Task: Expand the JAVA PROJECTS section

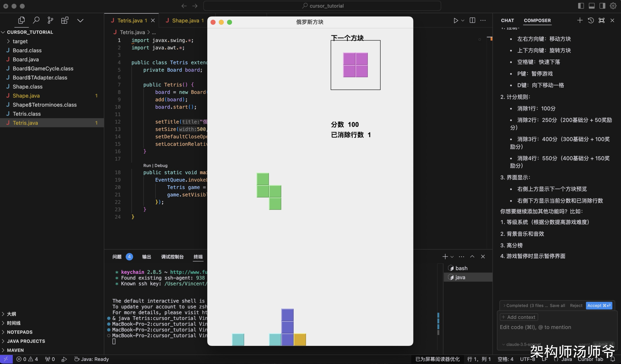Action: point(26,341)
